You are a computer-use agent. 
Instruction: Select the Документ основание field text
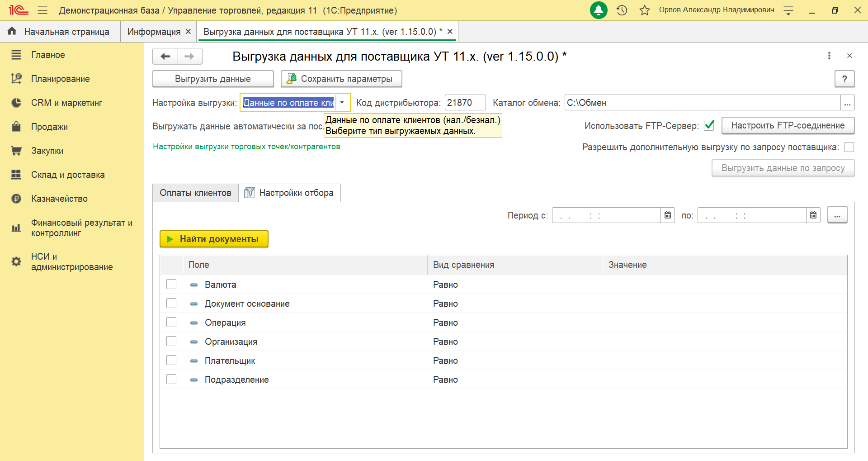247,304
